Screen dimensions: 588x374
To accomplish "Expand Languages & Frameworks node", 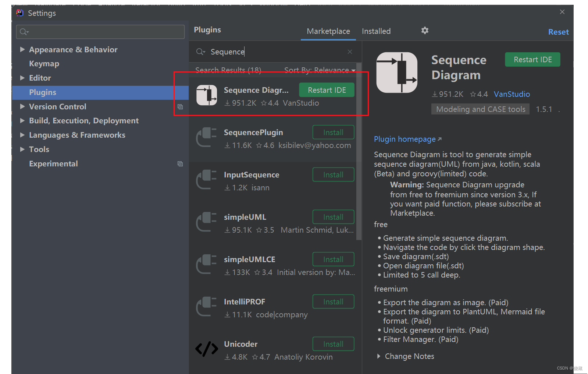I will click(x=22, y=135).
